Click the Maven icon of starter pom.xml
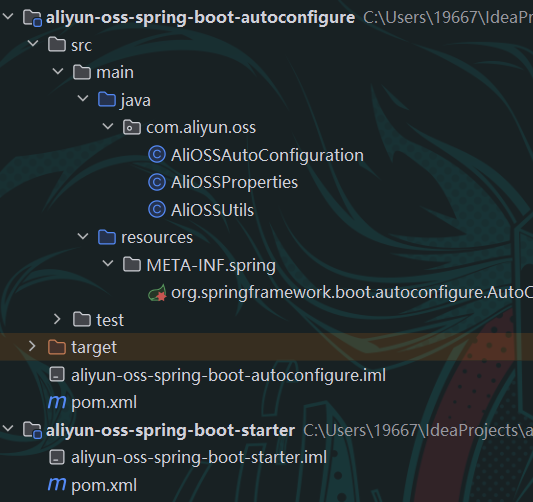 (x=57, y=485)
